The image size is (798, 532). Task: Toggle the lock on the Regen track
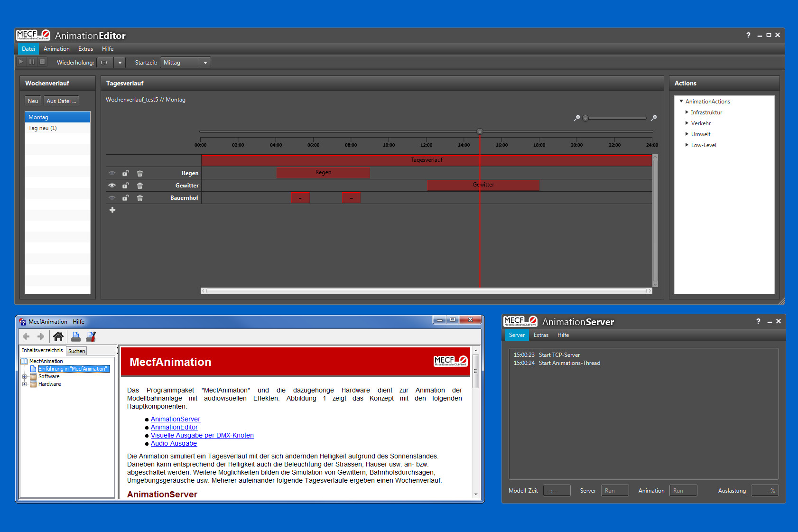(126, 173)
